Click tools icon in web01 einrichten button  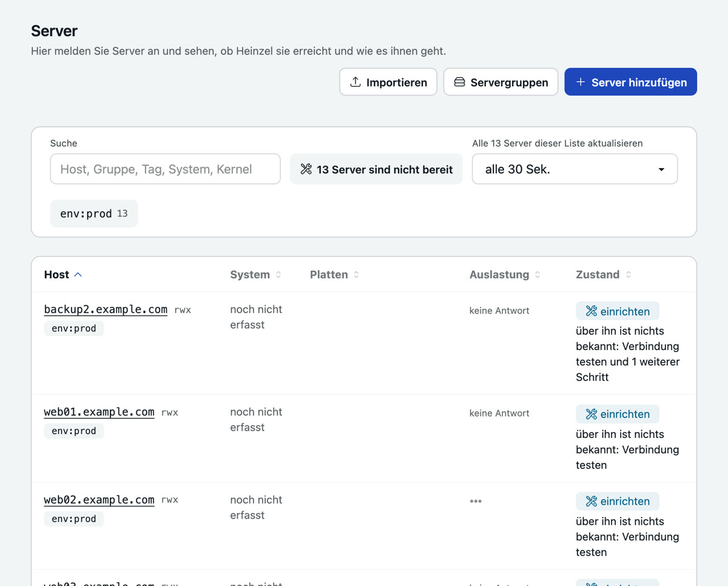591,414
